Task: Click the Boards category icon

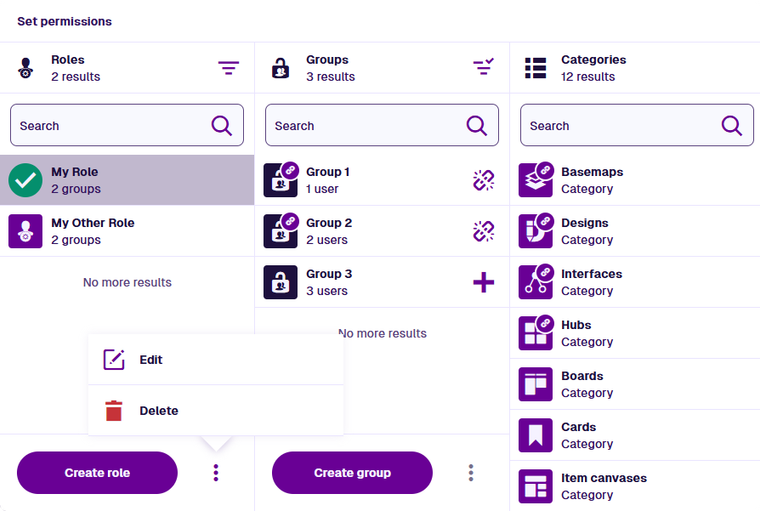Action: 536,384
